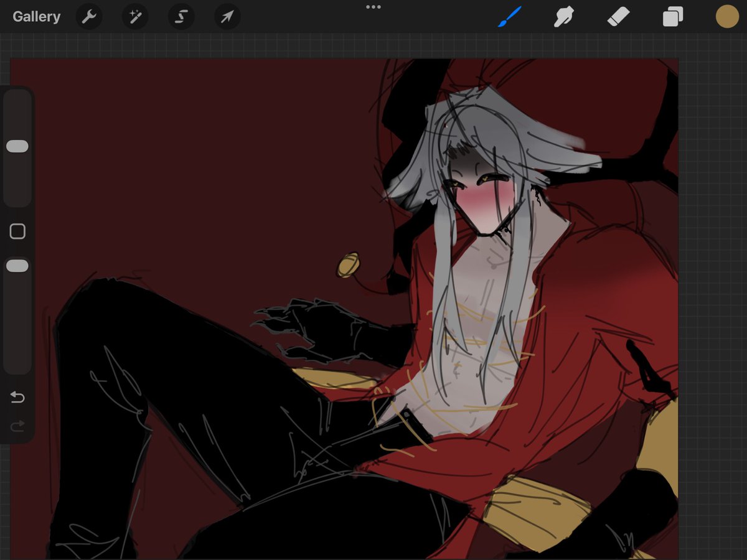Open the Layers panel

[x=673, y=17]
